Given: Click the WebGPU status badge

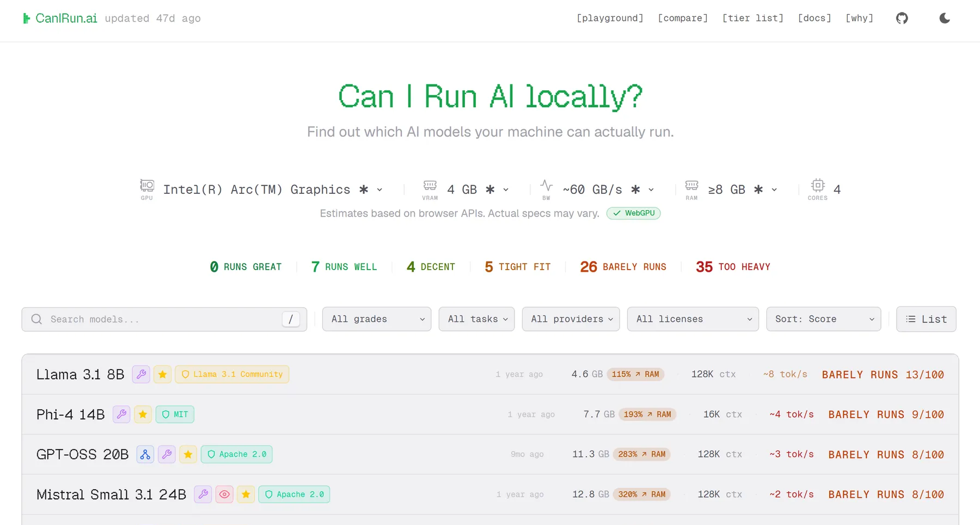Looking at the screenshot, I should click(634, 213).
